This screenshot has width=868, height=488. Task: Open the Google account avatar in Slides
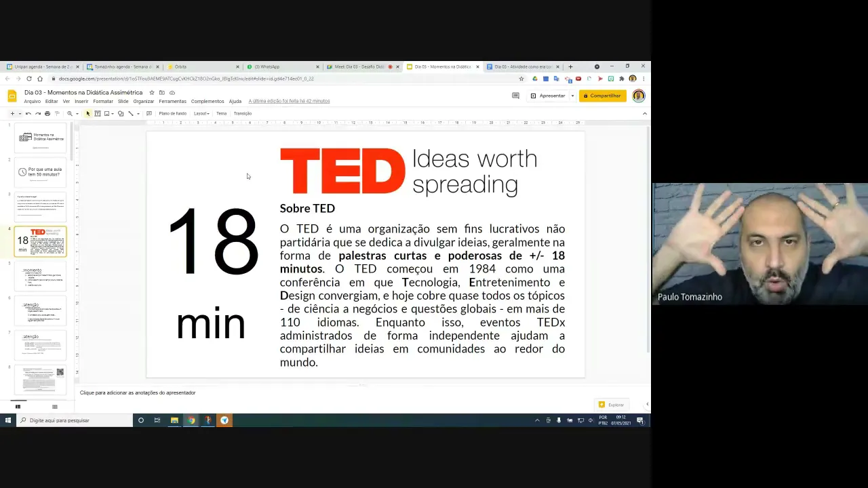[638, 96]
